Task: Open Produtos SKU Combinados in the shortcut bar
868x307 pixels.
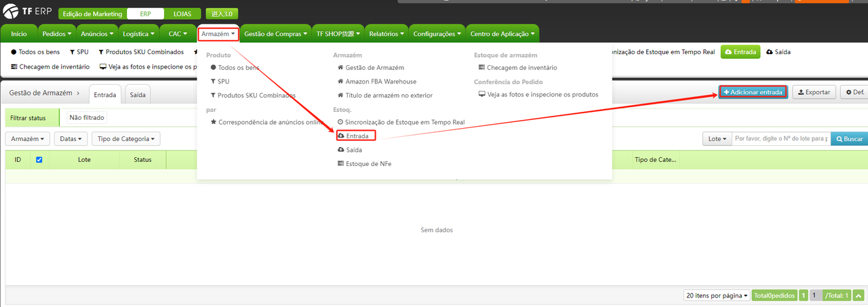Action: 141,52
